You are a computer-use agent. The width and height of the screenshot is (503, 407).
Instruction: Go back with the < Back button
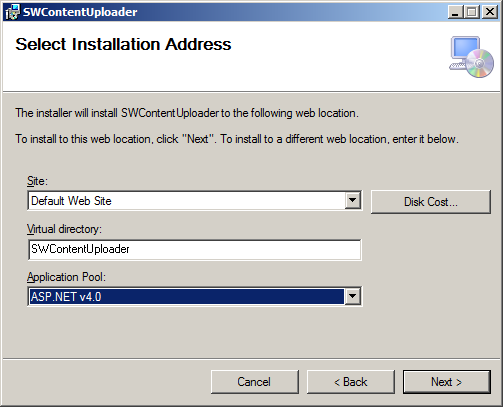coord(351,382)
